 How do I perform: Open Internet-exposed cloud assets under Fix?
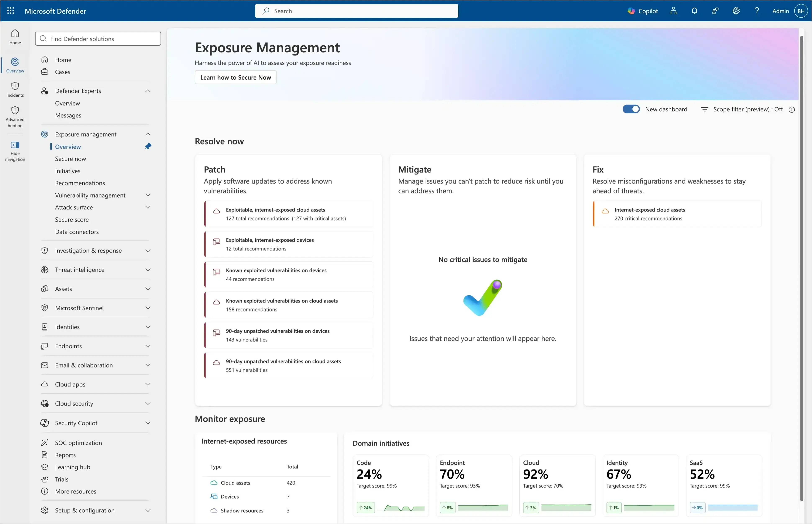click(x=677, y=214)
